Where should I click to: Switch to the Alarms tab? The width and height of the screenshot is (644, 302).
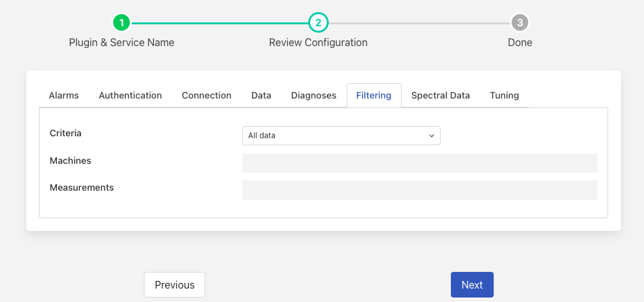[64, 95]
